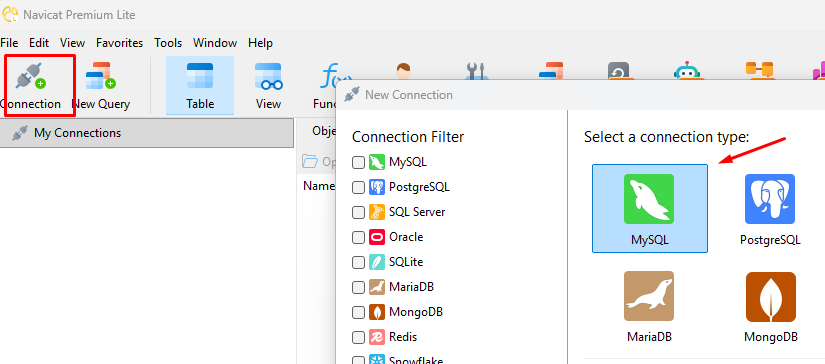This screenshot has width=825, height=364.
Task: Click the small SQL Server icon in filter list
Action: [x=377, y=212]
